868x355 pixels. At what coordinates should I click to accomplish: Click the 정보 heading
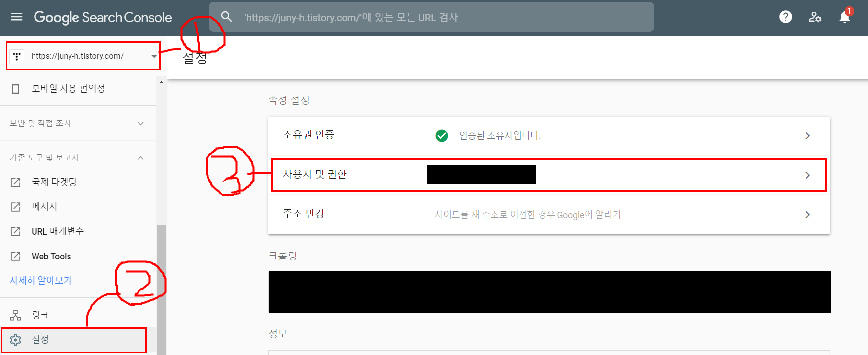click(x=278, y=333)
